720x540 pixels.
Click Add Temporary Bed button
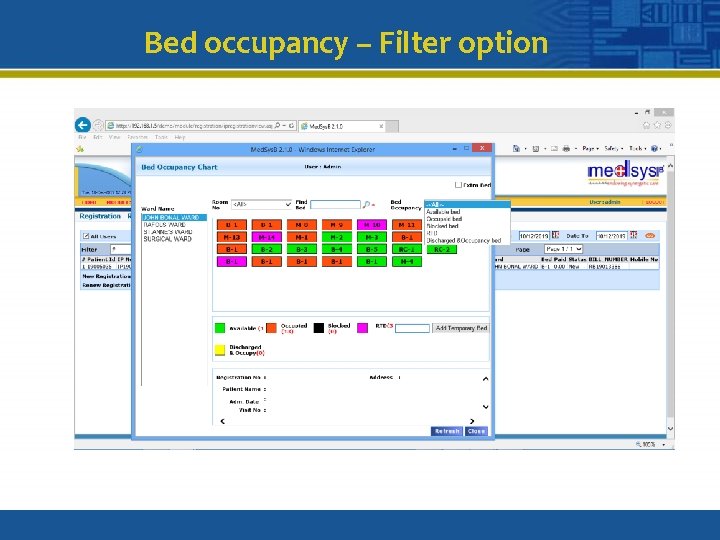(461, 328)
